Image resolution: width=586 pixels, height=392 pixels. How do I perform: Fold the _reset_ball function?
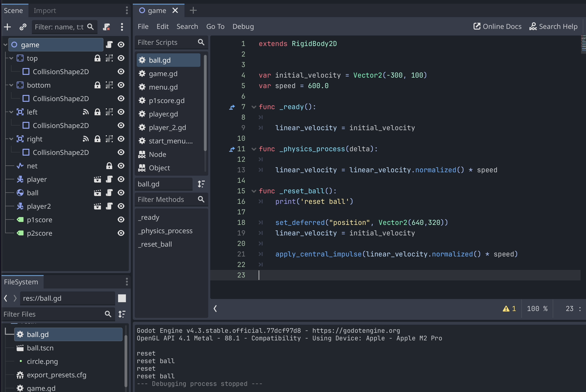coord(254,191)
